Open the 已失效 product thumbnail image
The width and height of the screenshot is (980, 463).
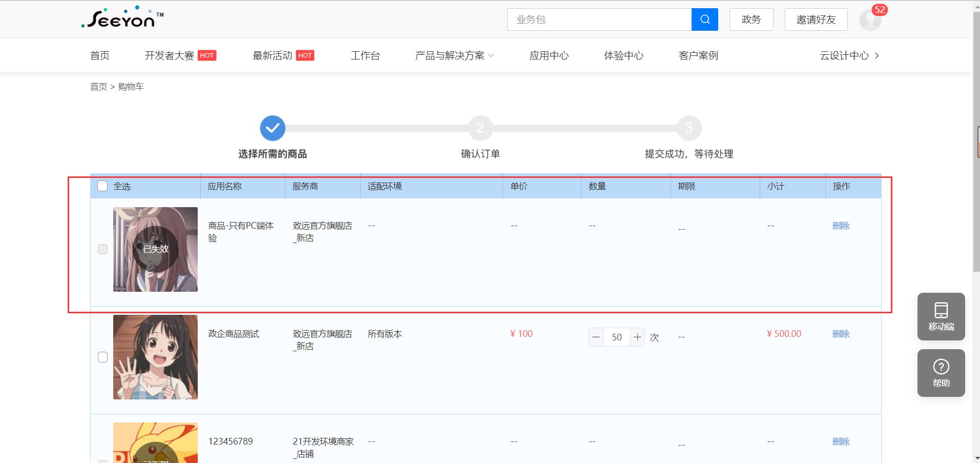[155, 249]
